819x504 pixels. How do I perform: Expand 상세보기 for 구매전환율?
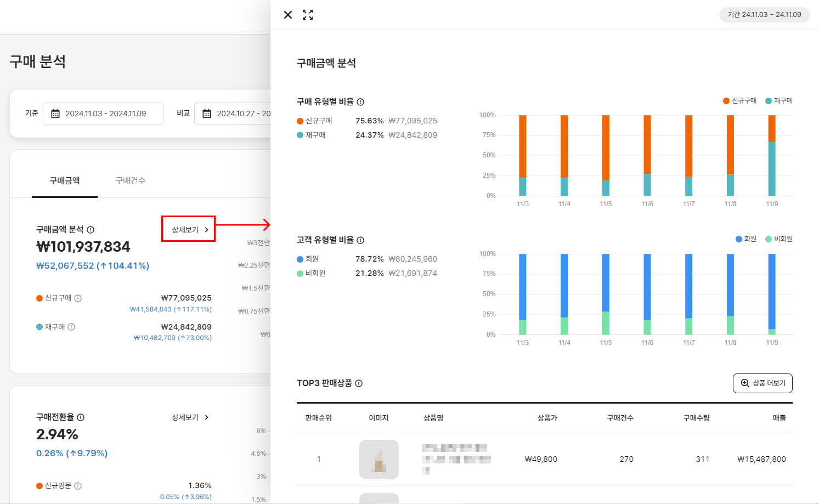(190, 417)
